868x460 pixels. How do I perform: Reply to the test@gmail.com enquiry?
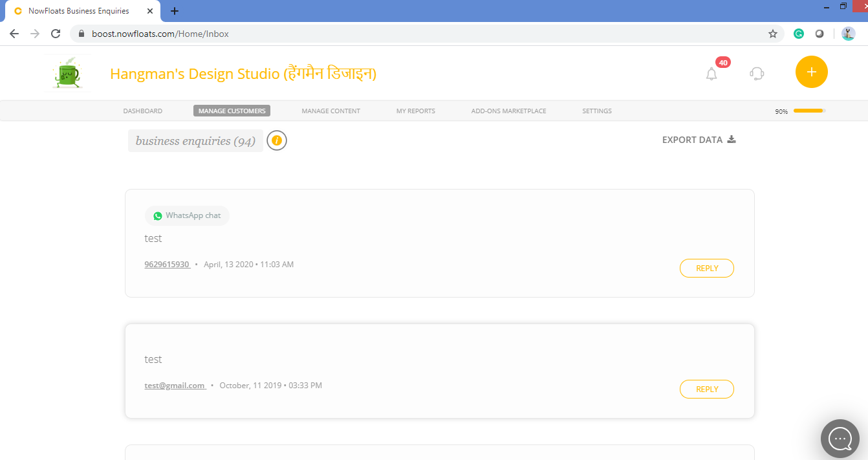pyautogui.click(x=707, y=389)
